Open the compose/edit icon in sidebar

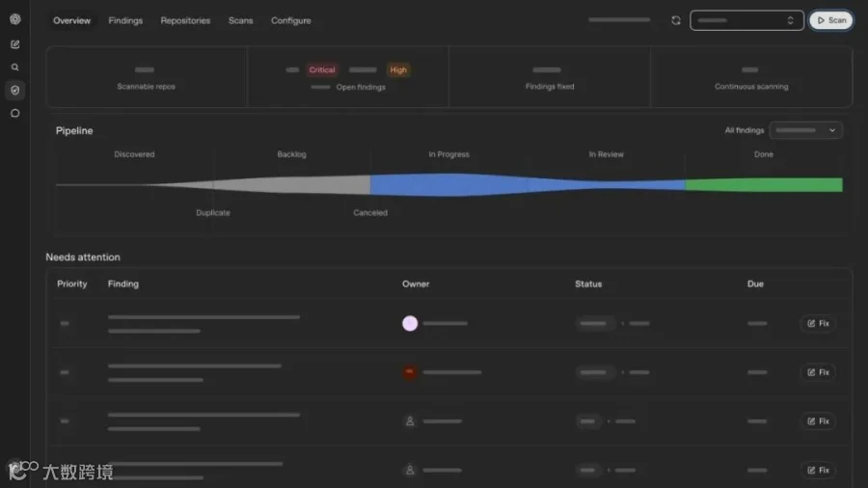(14, 44)
